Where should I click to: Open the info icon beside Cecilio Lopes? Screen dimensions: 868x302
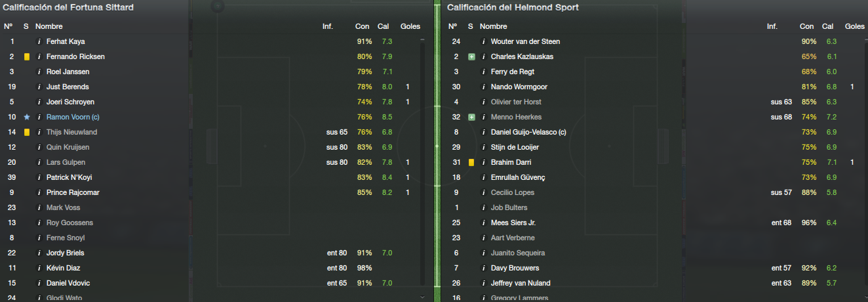tap(483, 192)
